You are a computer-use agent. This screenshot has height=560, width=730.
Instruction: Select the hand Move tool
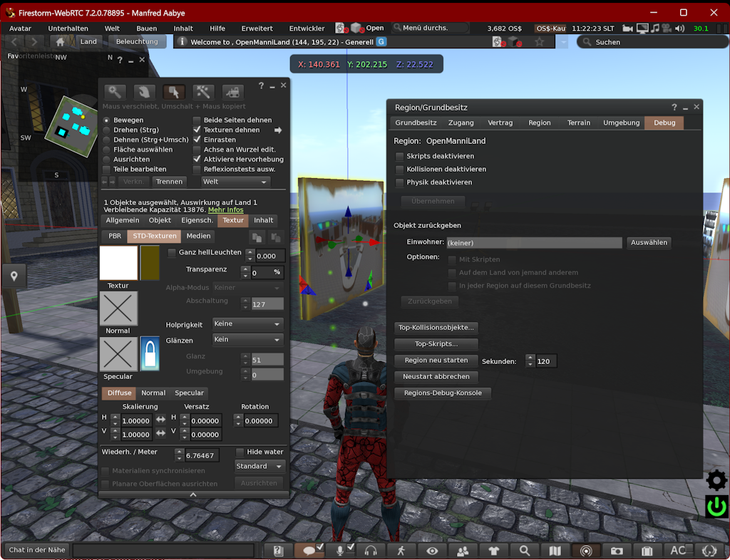tap(144, 92)
